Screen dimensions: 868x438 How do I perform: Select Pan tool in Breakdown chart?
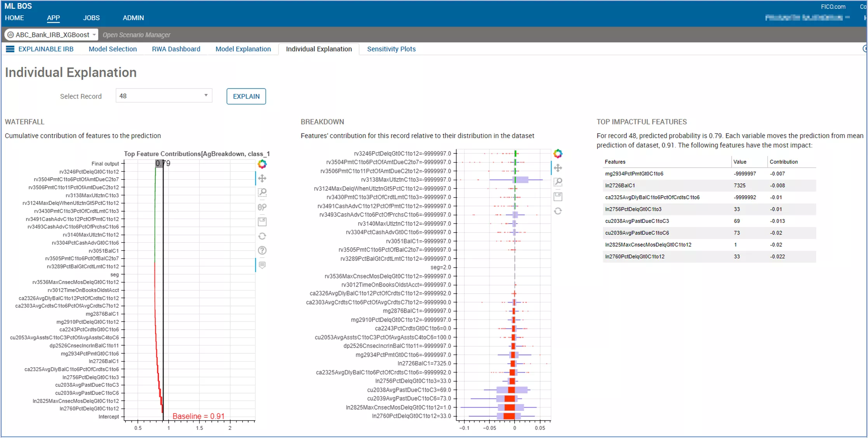point(558,168)
